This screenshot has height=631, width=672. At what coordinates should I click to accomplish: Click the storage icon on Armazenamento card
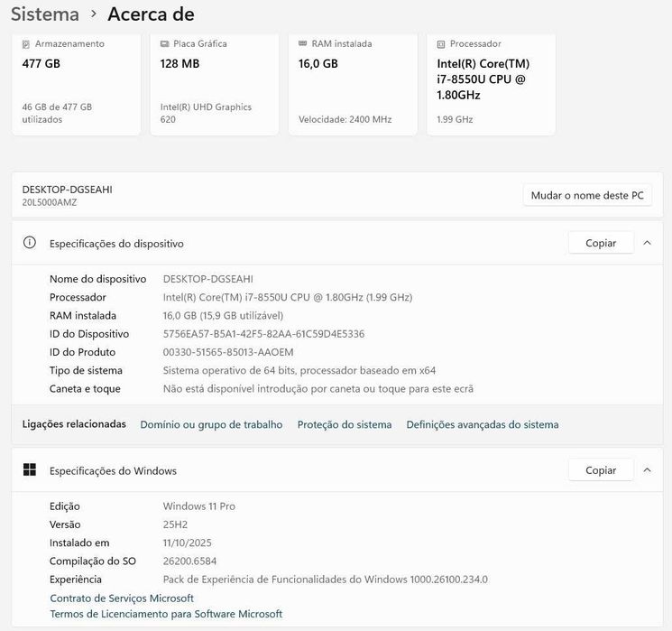(27, 43)
